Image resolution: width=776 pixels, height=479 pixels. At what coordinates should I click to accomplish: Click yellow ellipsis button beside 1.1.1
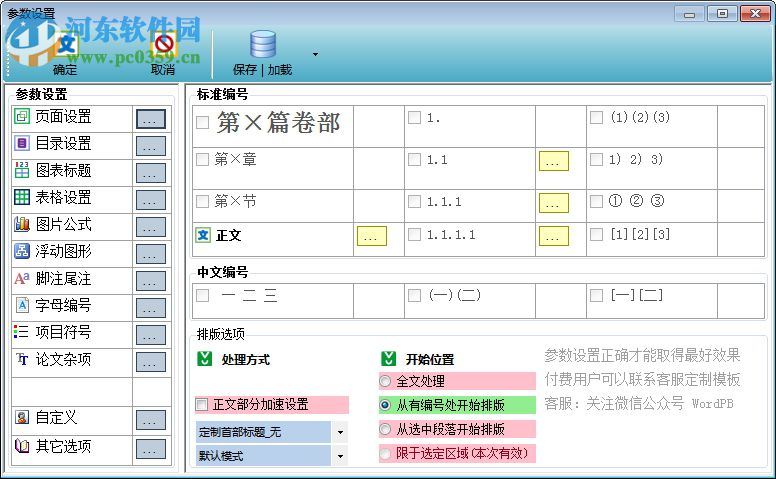[554, 203]
